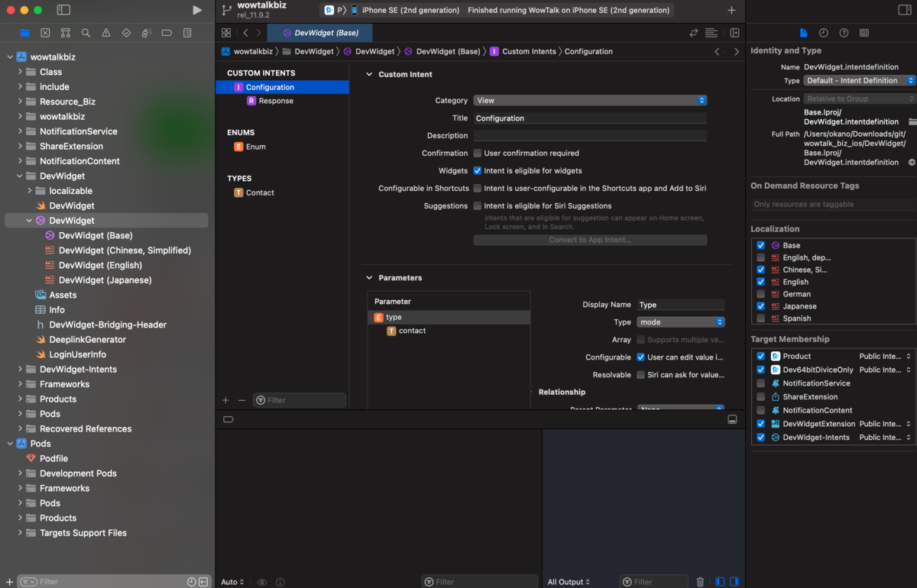Image resolution: width=917 pixels, height=588 pixels.
Task: Show the File inspector
Action: point(803,33)
